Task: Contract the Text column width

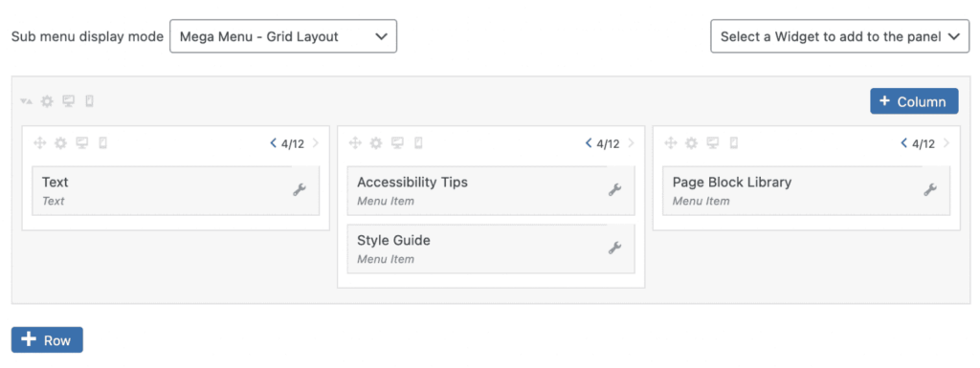Action: click(x=273, y=143)
